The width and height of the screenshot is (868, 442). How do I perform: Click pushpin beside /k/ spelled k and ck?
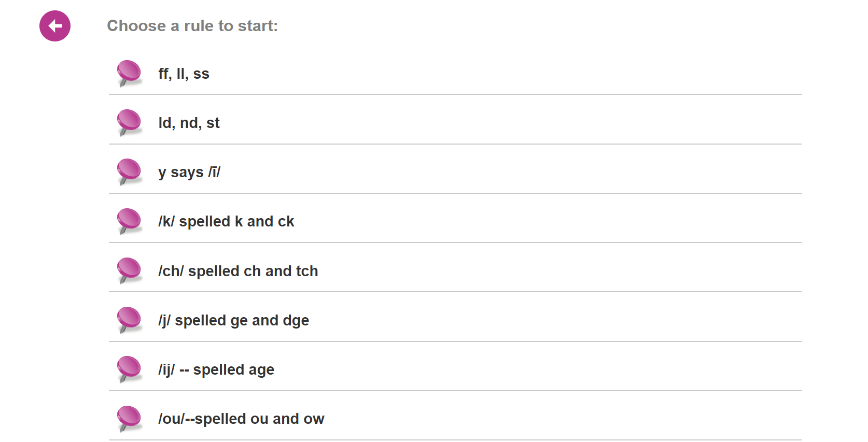point(129,221)
